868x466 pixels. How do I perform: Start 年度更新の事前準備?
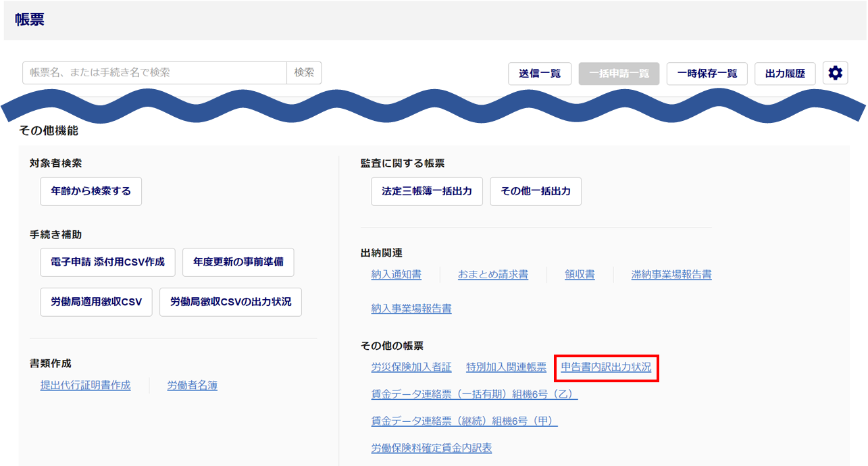(238, 262)
